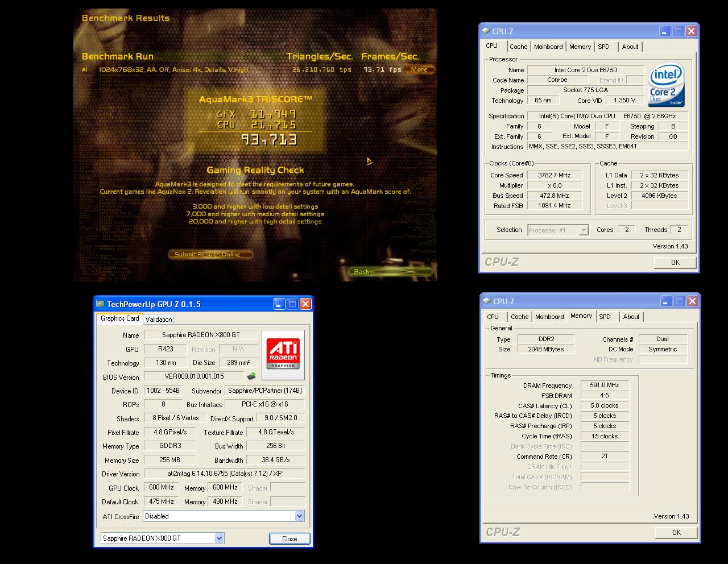The height and width of the screenshot is (564, 728).
Task: Click the GPU Clock 600 MHz value
Action: pyautogui.click(x=162, y=487)
